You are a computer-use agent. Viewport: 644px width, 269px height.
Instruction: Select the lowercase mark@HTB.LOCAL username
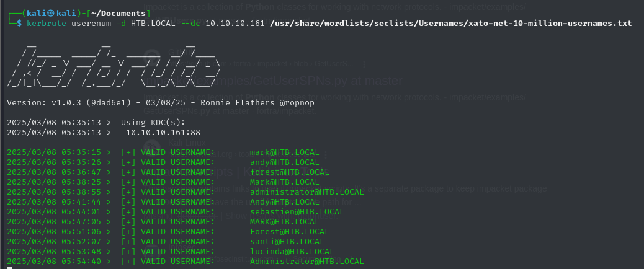[x=285, y=152]
